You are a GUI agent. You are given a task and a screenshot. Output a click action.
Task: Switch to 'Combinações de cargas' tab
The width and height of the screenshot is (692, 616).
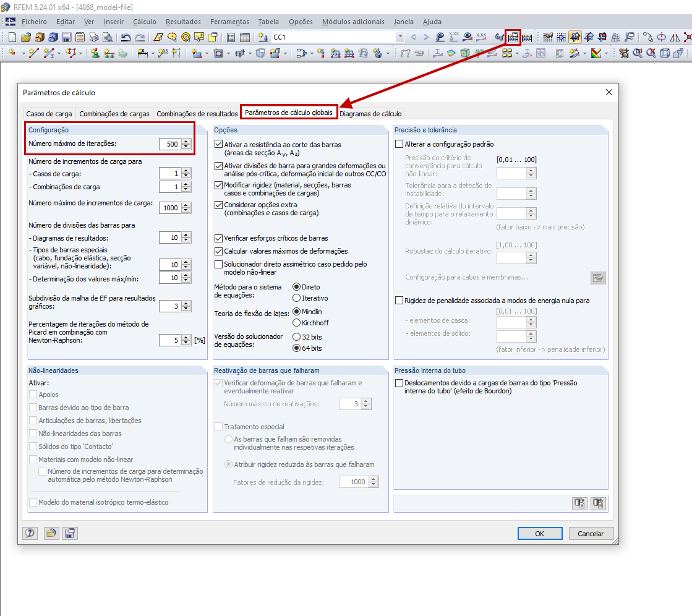point(114,114)
